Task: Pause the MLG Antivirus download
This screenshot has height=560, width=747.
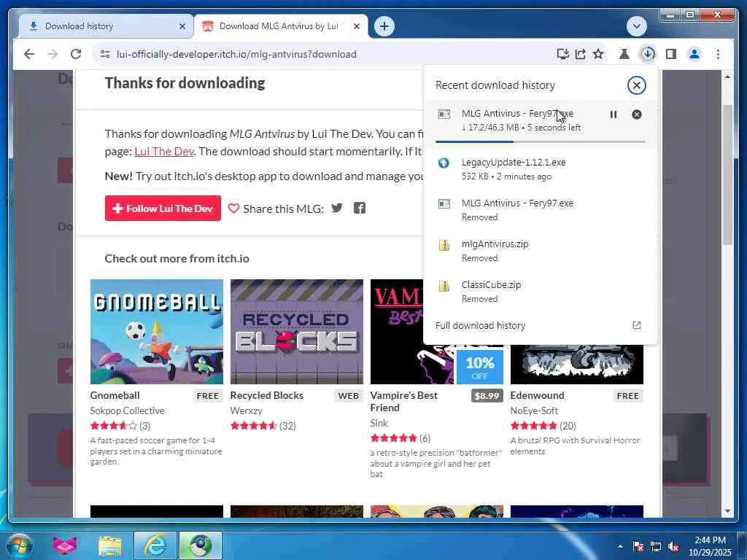Action: (613, 114)
